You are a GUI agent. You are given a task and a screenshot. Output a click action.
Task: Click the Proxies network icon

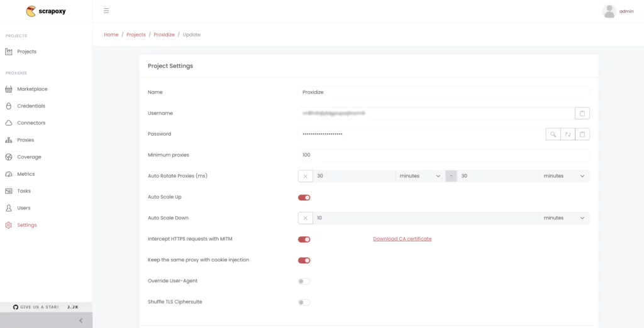click(9, 140)
